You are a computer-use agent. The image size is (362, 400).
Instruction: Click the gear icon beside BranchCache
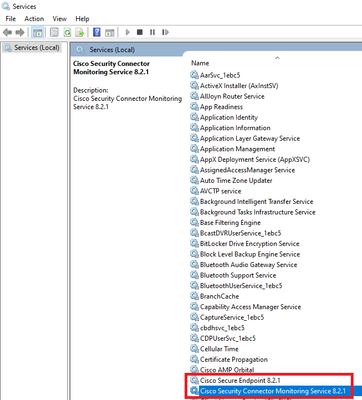[x=194, y=296]
